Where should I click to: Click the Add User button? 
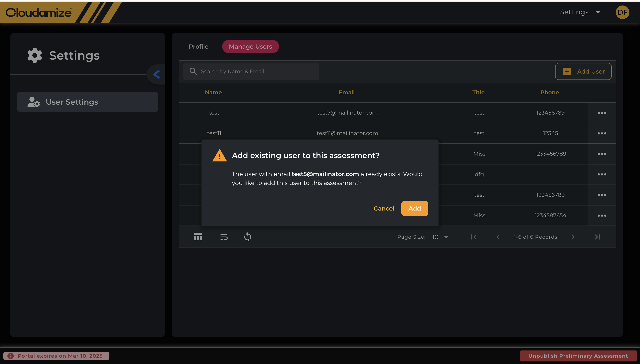[583, 71]
